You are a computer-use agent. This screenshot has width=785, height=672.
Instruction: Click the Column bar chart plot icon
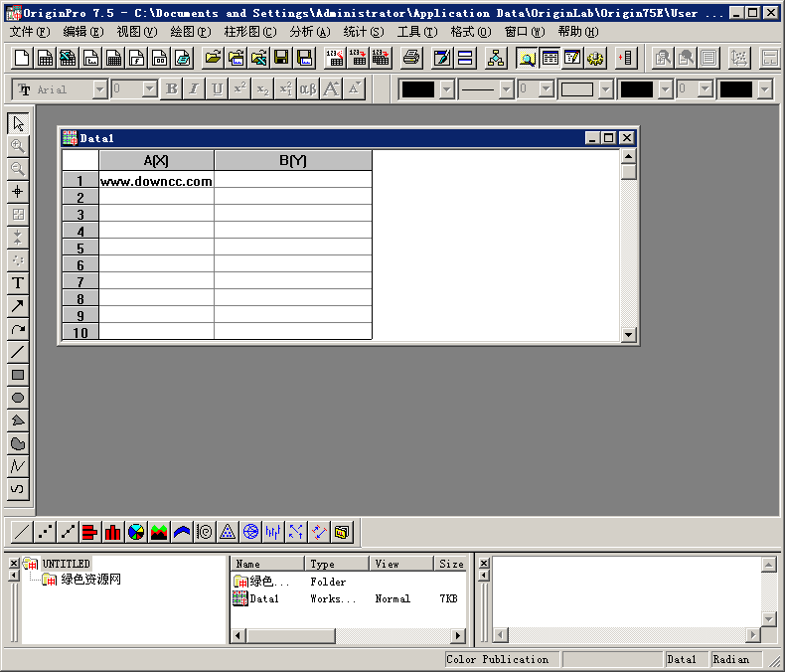pos(113,532)
